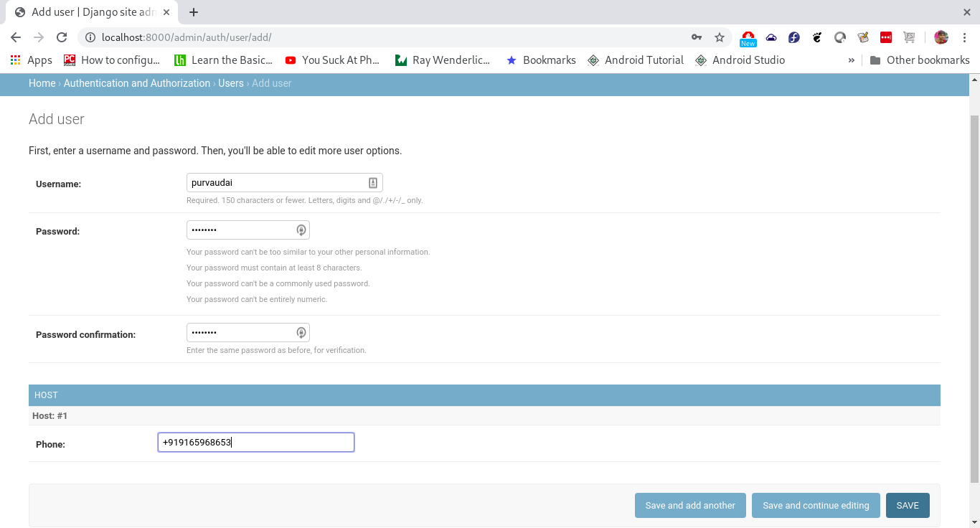Screen dimensions: 980x528
Task: View site information for localhost
Action: (x=90, y=37)
